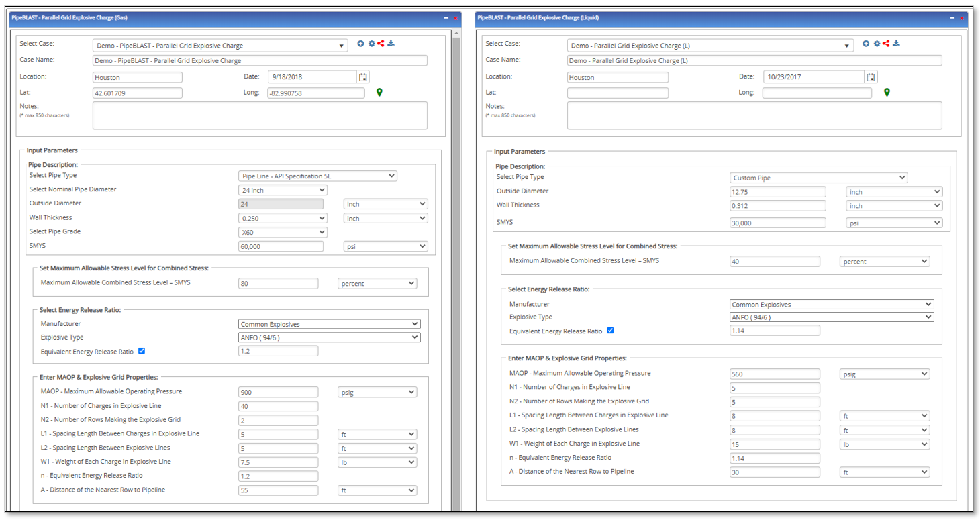This screenshot has height=520, width=980.
Task: Open settings gear in the Liquid window
Action: point(876,42)
